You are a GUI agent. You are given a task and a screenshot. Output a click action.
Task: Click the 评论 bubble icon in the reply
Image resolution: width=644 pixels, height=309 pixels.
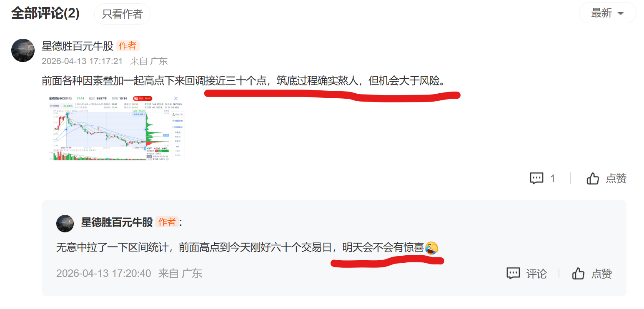click(513, 274)
